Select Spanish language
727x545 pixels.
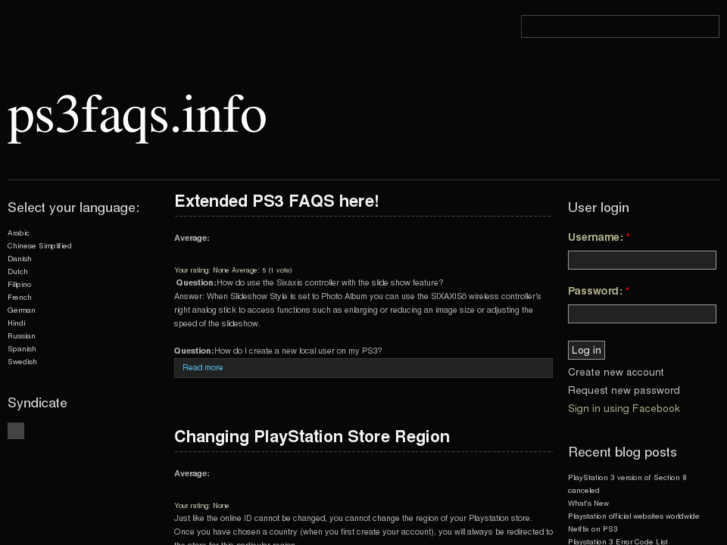(x=22, y=349)
